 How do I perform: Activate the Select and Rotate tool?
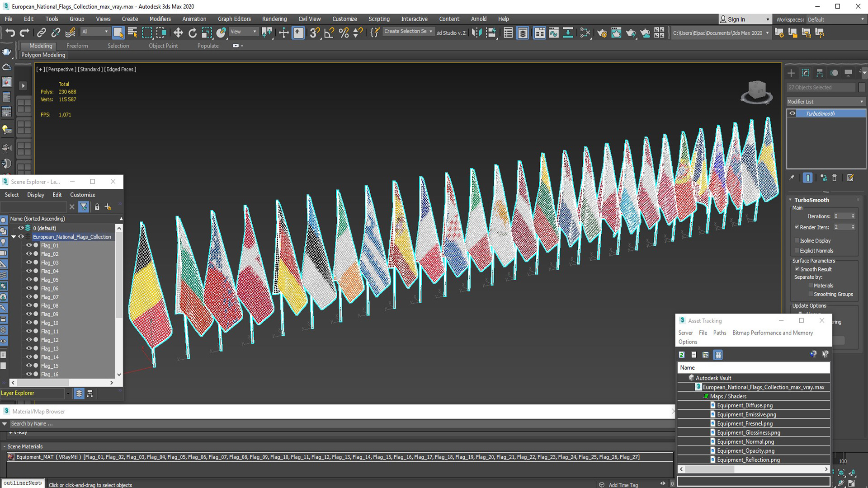(x=193, y=33)
